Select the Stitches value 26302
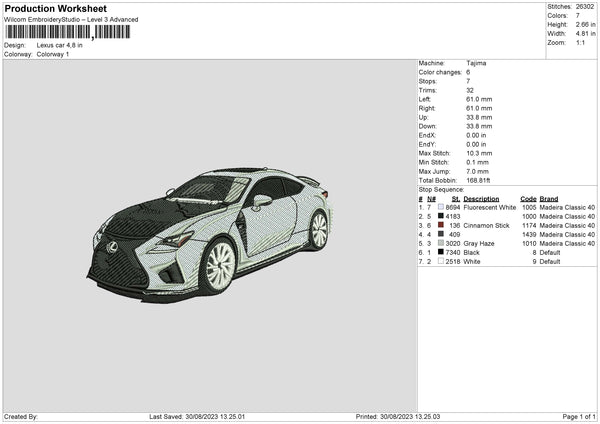This screenshot has width=600, height=424. pyautogui.click(x=585, y=7)
